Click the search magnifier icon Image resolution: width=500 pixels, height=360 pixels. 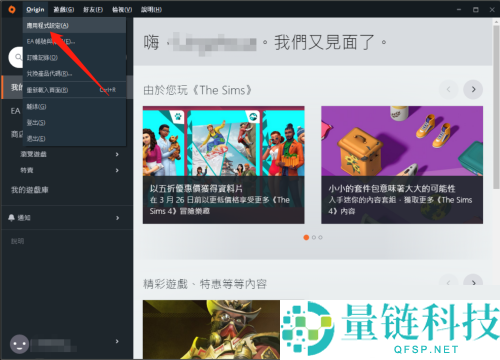tap(18, 57)
